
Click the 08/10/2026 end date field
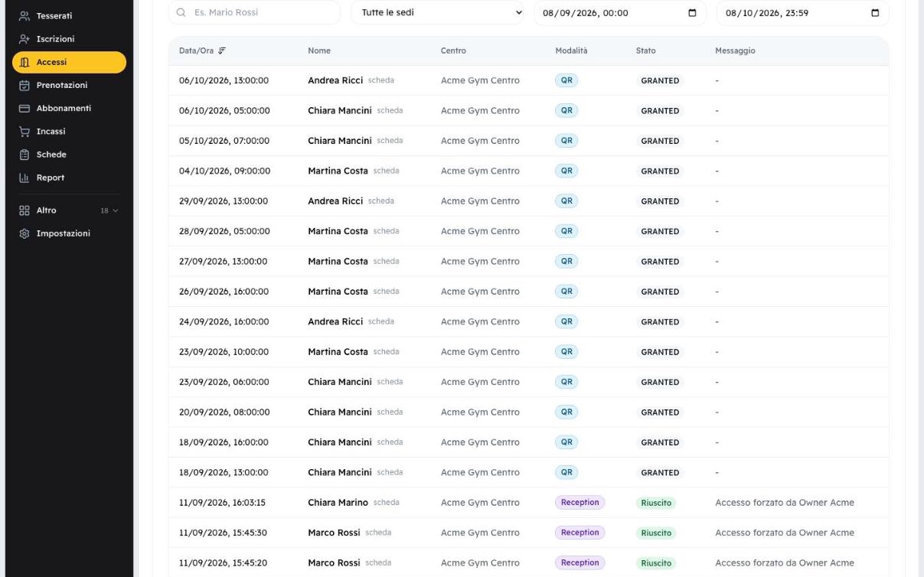click(803, 13)
